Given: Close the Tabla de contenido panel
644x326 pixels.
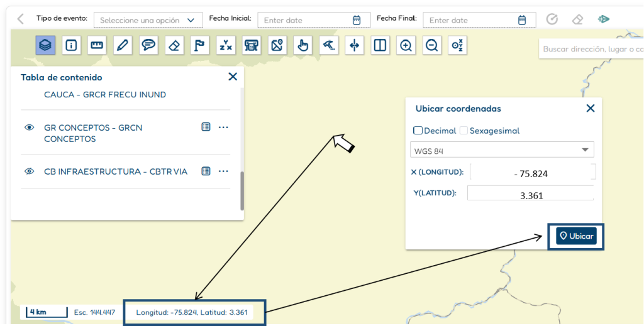Looking at the screenshot, I should [233, 76].
